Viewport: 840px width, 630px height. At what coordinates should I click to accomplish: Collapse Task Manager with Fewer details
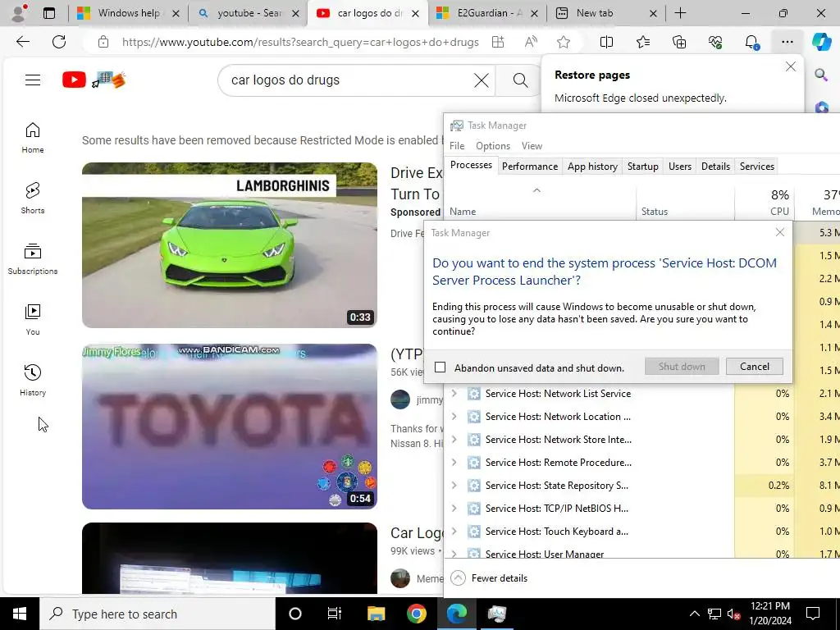[x=489, y=578]
